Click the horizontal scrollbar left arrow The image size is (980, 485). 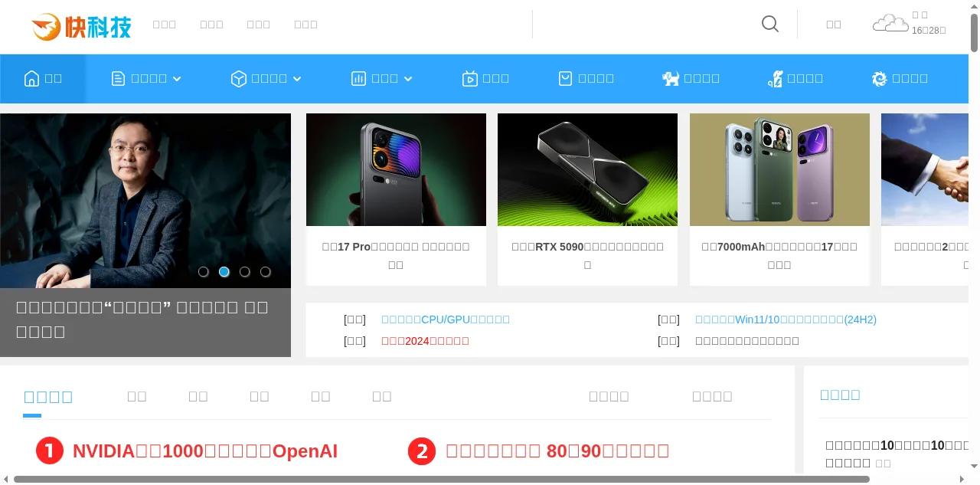click(5, 480)
